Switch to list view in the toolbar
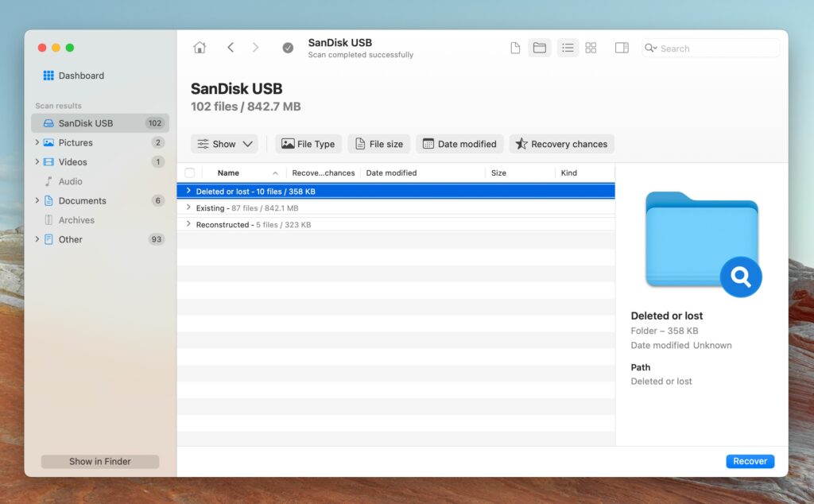This screenshot has width=814, height=504. (568, 48)
